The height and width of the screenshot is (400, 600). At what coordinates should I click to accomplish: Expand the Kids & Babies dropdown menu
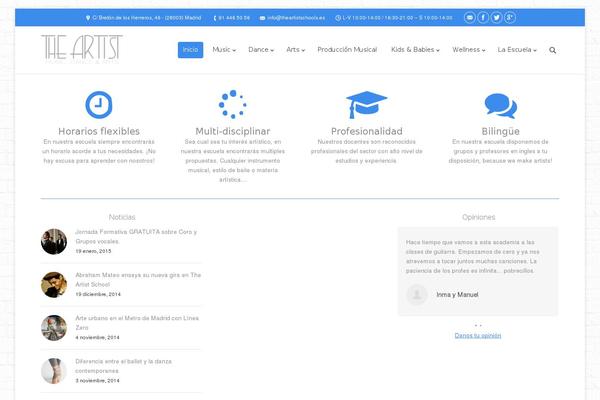(x=415, y=50)
